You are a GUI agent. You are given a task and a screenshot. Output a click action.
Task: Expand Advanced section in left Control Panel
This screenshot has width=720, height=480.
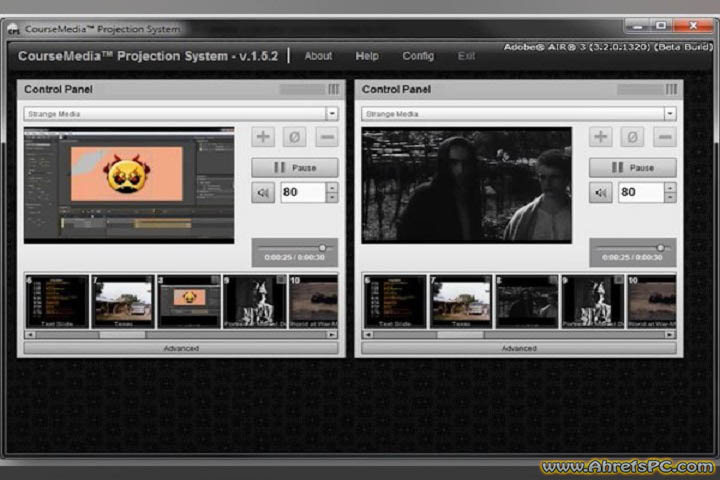pos(181,348)
